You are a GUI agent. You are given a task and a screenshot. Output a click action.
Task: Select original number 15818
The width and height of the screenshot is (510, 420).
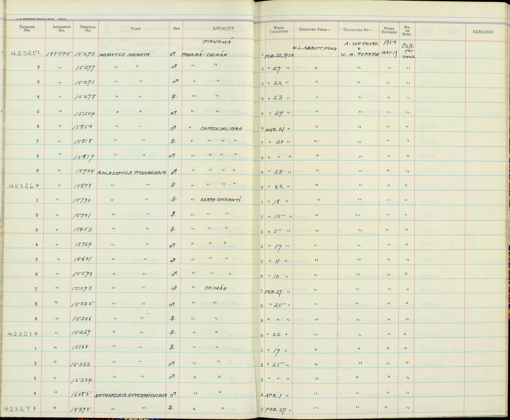click(83, 141)
